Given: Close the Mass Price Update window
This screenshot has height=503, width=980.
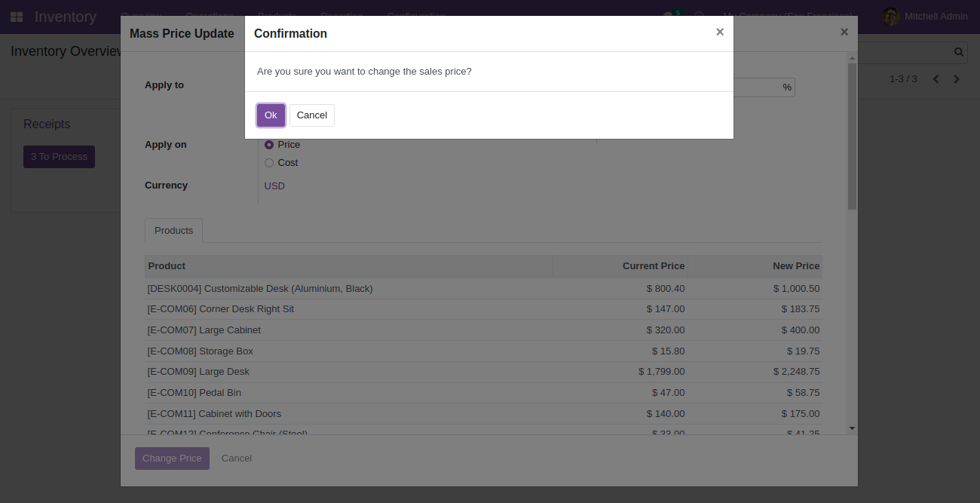Looking at the screenshot, I should click(x=844, y=32).
